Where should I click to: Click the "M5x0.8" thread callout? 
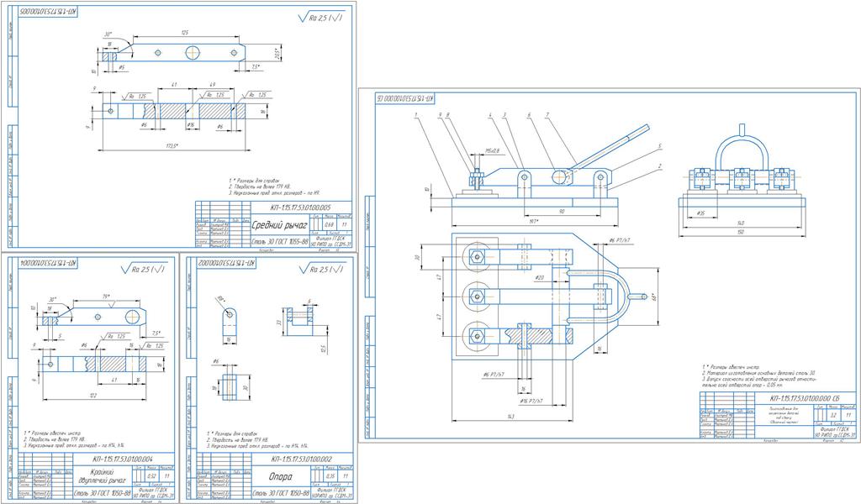492,150
